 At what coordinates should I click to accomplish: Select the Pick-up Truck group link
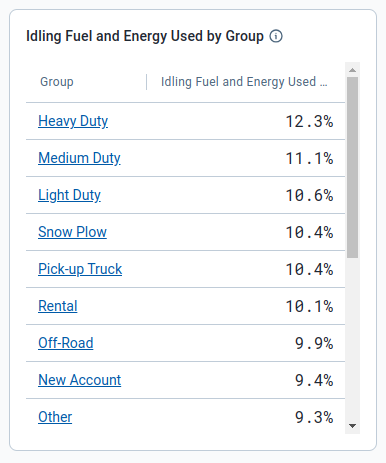coord(80,269)
